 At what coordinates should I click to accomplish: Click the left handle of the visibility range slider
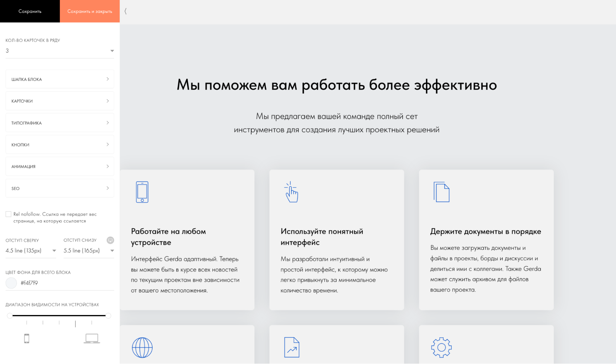pos(10,316)
